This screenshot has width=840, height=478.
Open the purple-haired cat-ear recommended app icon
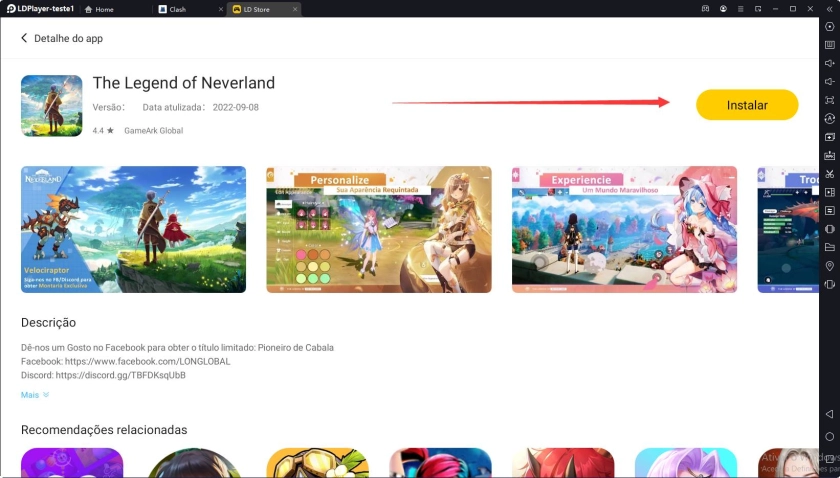point(686,463)
